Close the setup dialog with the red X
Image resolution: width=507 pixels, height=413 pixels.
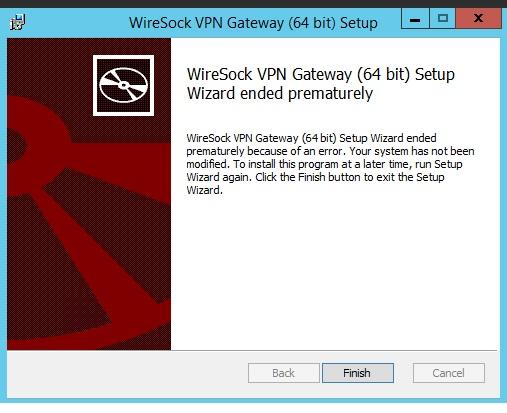click(x=478, y=18)
